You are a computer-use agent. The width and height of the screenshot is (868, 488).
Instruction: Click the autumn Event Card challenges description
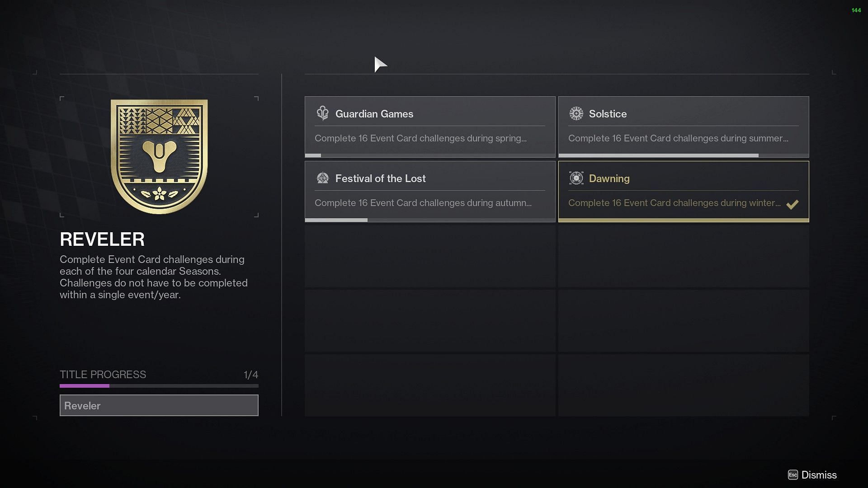pyautogui.click(x=423, y=203)
